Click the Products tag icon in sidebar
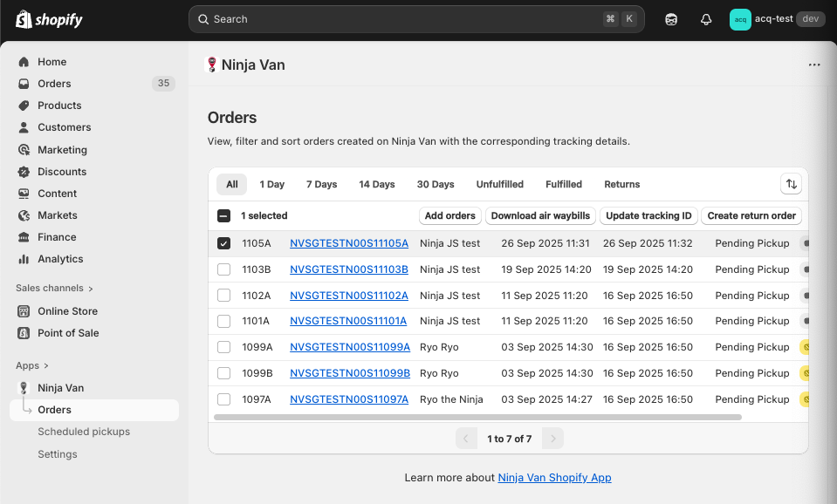 pos(24,106)
